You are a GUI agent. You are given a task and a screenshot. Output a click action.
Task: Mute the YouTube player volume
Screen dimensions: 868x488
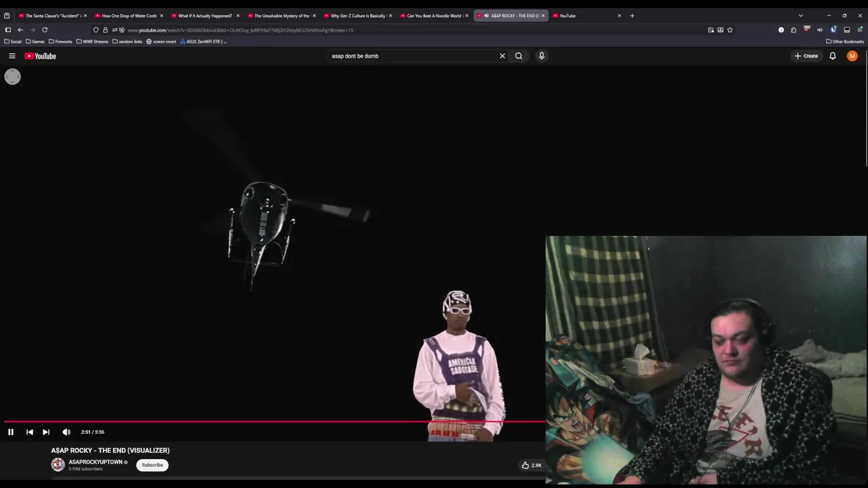tap(66, 432)
